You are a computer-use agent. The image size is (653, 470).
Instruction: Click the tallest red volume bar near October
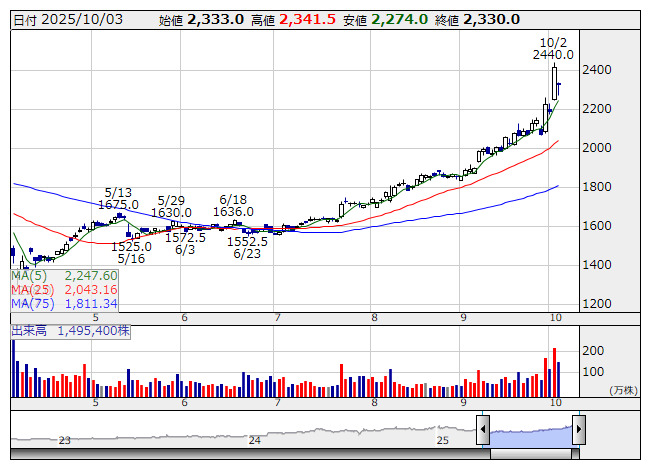[554, 373]
